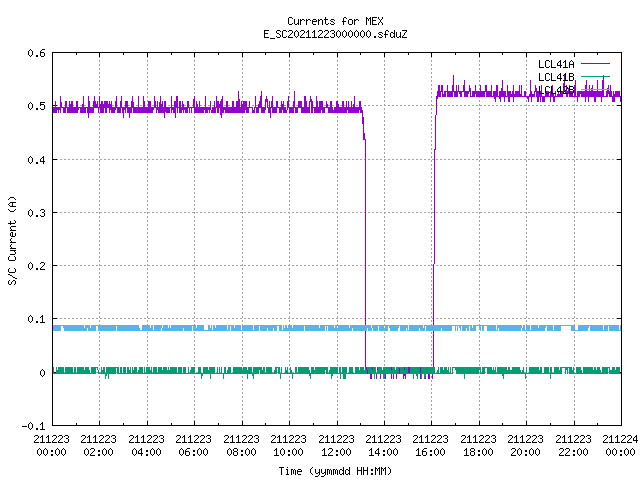
Task: Click the 12:00 time tick label
Action: pyautogui.click(x=336, y=452)
